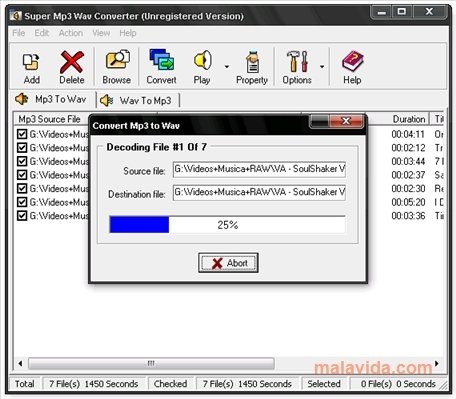Uncheck the file with duration 00:05:20
The width and height of the screenshot is (456, 399).
click(x=22, y=202)
